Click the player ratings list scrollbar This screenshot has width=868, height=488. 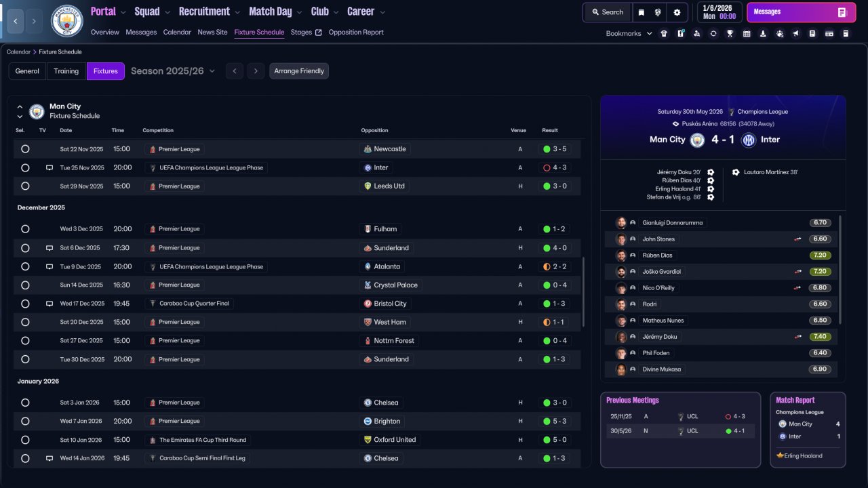point(840,269)
